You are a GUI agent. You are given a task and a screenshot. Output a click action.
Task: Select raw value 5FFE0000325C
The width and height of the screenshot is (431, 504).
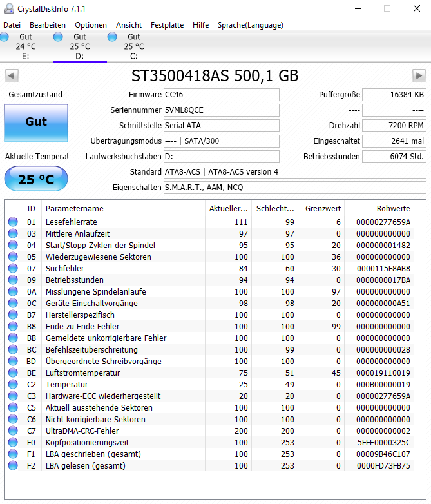click(x=384, y=443)
